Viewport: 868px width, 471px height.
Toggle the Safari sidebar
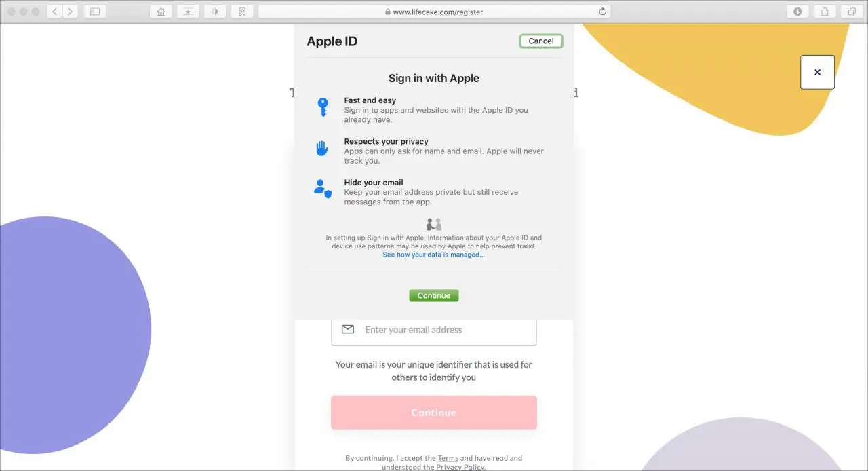click(x=94, y=12)
